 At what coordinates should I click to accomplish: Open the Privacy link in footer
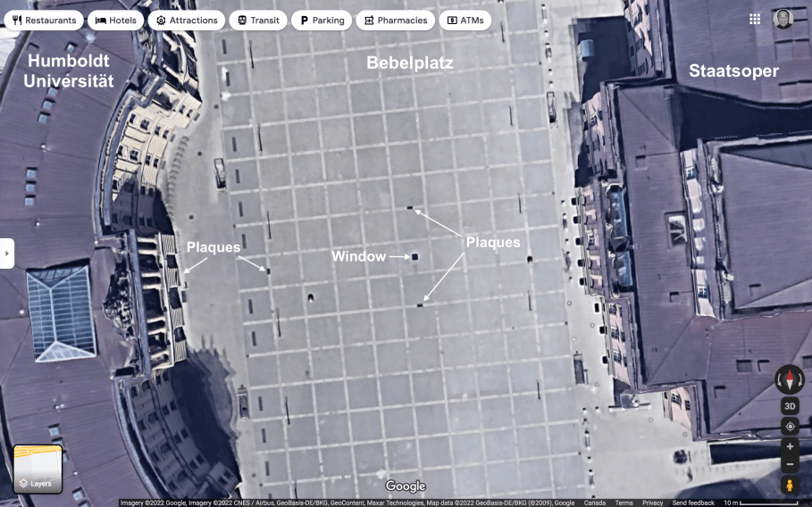click(652, 503)
